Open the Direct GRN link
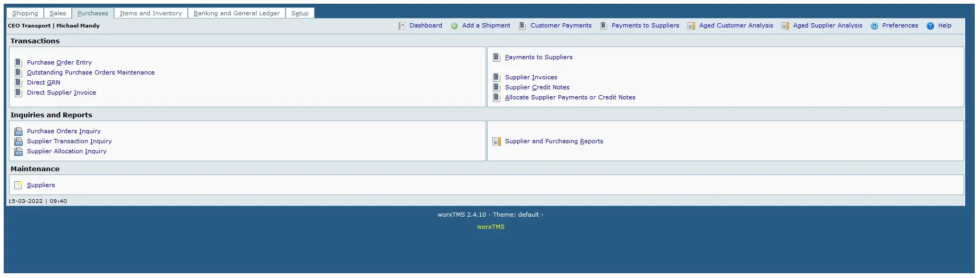980x278 pixels. point(43,82)
